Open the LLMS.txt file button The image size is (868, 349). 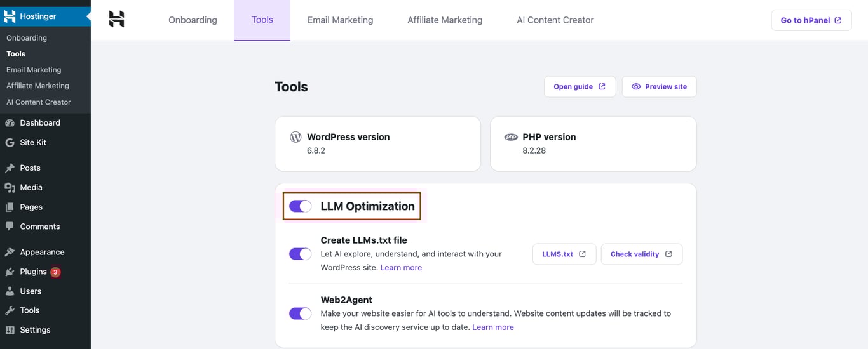[x=564, y=254]
